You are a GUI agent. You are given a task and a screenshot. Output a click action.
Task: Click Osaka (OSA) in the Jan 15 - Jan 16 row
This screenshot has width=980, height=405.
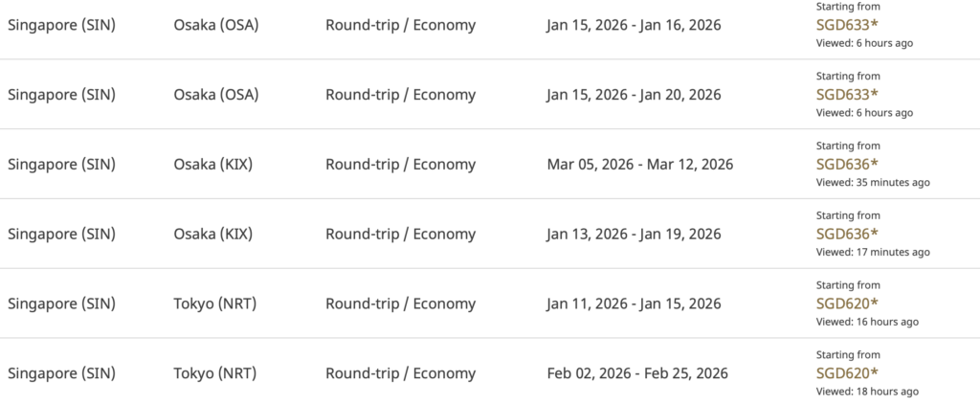pos(216,25)
